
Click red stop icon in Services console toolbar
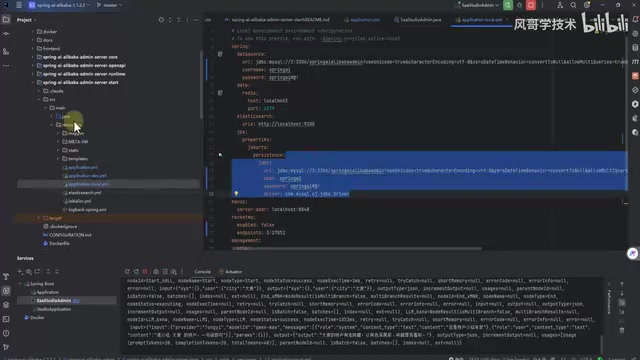145,272
